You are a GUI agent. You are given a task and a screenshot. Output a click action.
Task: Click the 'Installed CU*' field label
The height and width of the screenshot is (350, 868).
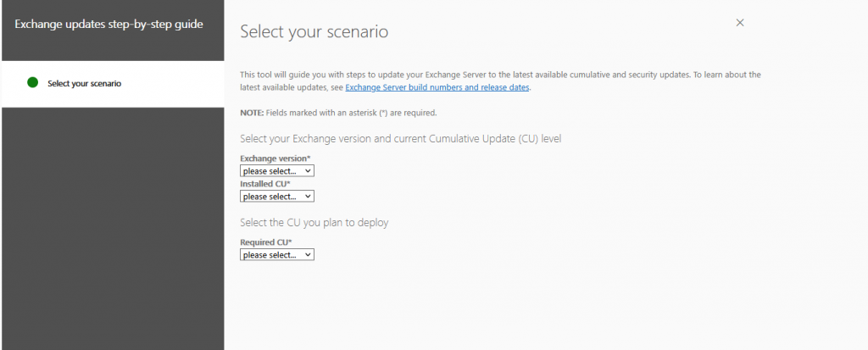pos(265,184)
